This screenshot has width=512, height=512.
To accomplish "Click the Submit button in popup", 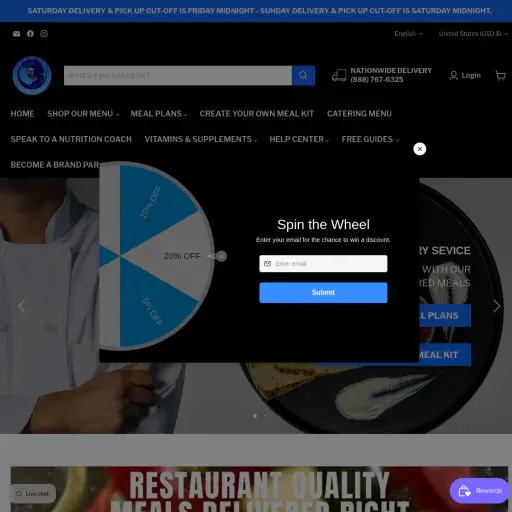I will (x=323, y=293).
